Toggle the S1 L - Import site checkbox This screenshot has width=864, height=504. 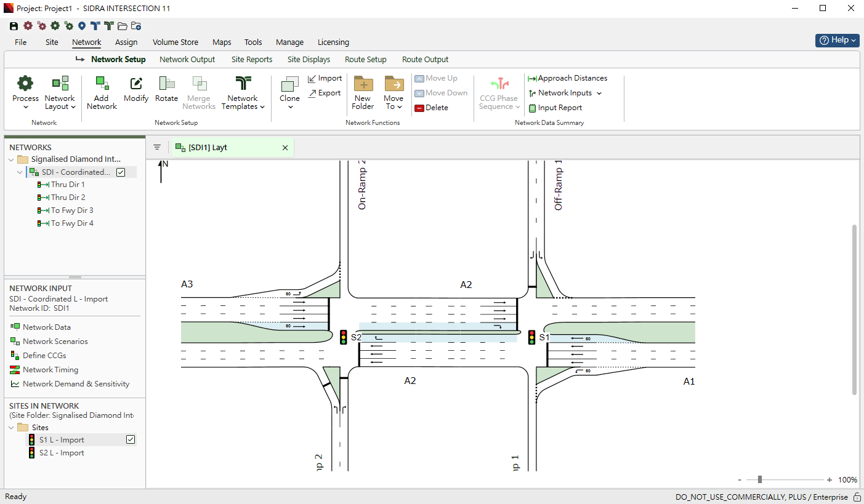(130, 439)
